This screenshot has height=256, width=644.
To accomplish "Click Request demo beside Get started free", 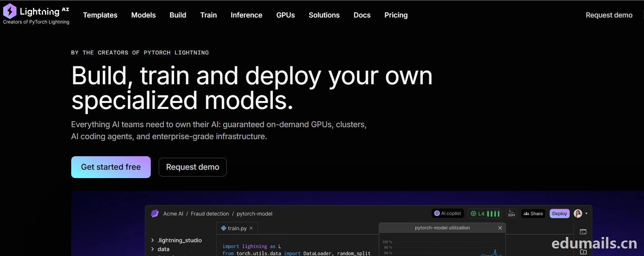I will (x=193, y=167).
